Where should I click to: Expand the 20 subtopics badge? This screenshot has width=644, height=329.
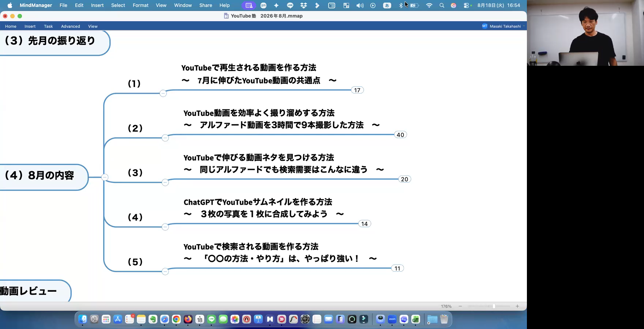(x=404, y=179)
